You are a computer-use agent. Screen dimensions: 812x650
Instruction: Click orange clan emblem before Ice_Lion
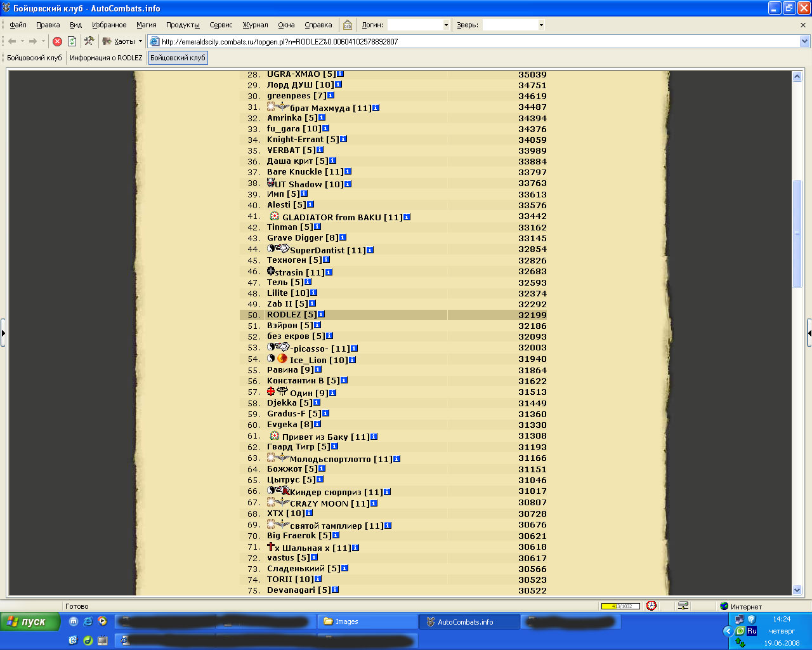click(282, 359)
